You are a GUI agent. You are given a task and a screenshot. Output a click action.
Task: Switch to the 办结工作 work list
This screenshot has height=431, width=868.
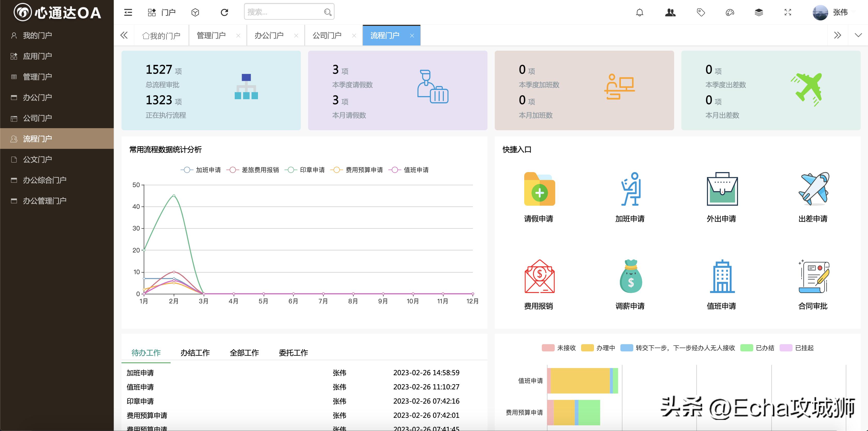195,352
